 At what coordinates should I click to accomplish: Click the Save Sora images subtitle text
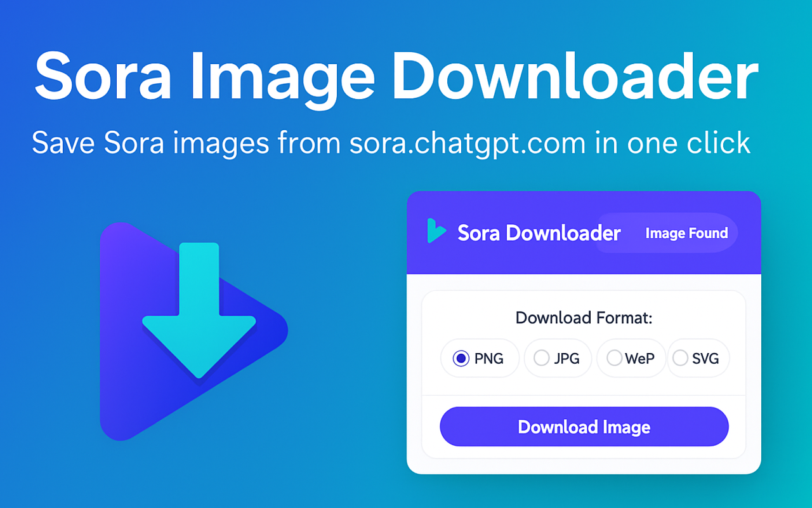[391, 143]
